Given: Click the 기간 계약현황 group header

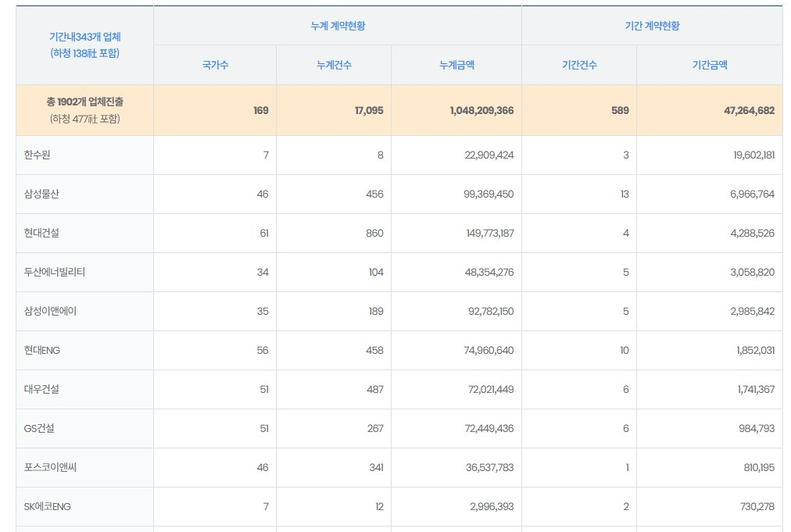Looking at the screenshot, I should coord(652,26).
